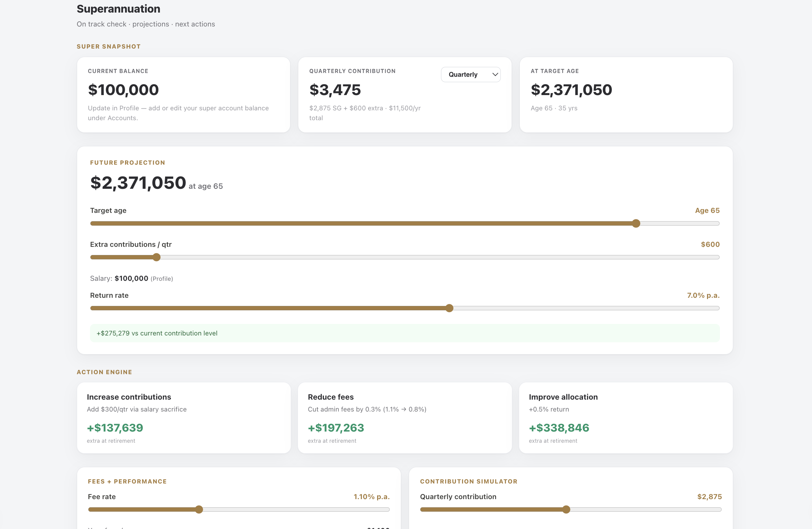The width and height of the screenshot is (812, 529).
Task: Click the $3,475 quarterly contribution amount
Action: point(335,90)
